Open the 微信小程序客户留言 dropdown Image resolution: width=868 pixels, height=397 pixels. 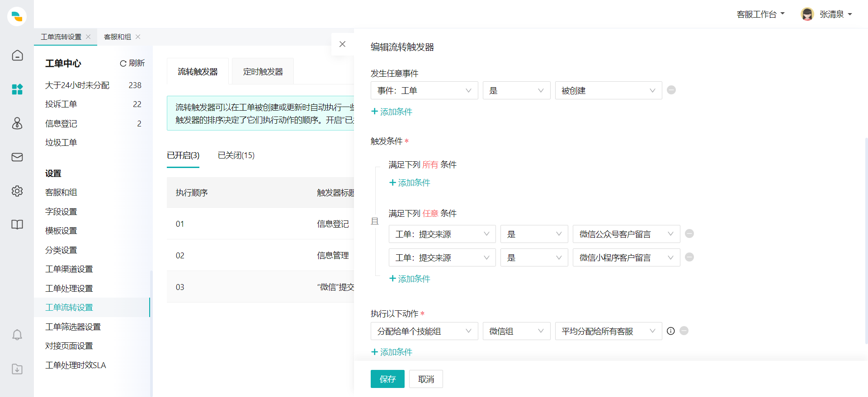[x=626, y=257]
